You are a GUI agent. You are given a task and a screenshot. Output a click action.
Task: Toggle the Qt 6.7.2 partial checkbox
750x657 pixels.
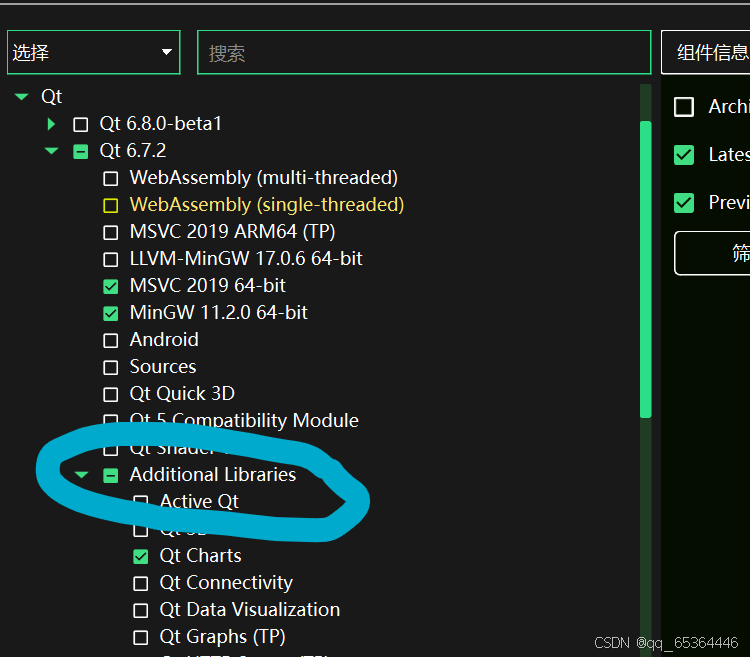coord(80,152)
